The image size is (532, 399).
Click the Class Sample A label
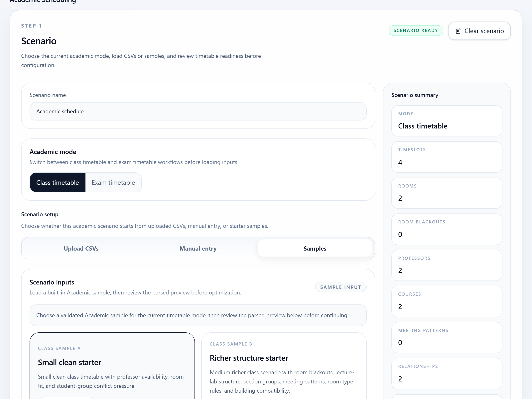click(x=59, y=348)
